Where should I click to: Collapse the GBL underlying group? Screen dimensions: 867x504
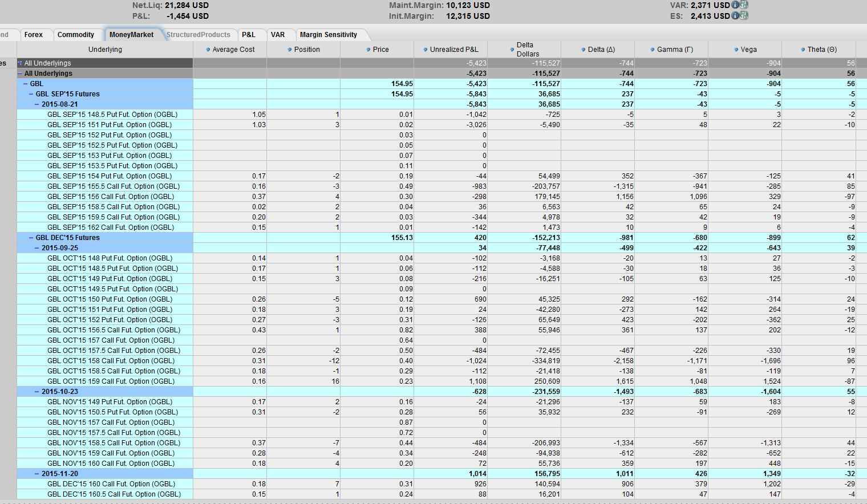pyautogui.click(x=26, y=84)
